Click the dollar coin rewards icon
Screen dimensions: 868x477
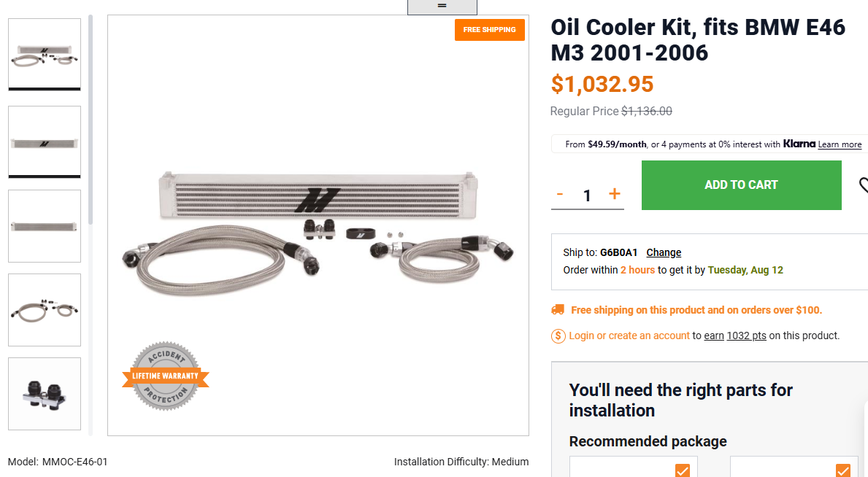point(558,336)
